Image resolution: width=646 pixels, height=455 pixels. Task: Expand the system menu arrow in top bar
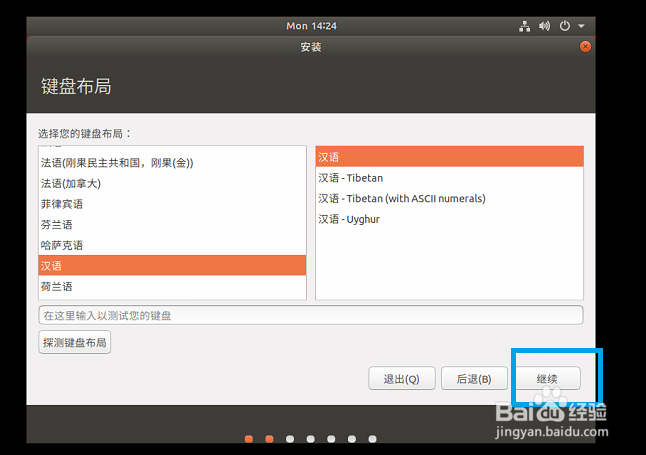click(581, 26)
